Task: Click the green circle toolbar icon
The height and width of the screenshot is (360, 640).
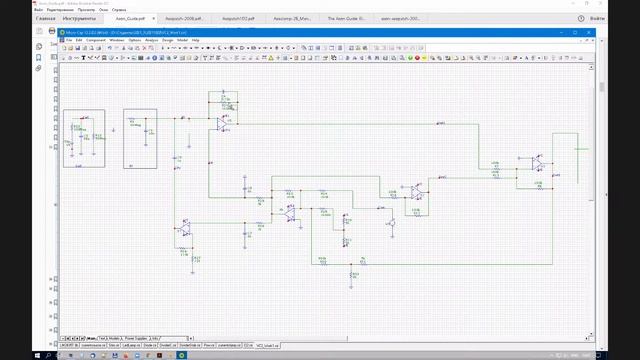Action: (410, 58)
